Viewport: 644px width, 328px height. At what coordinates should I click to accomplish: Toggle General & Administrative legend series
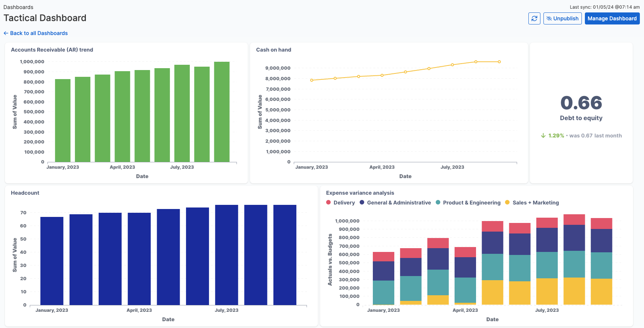click(x=398, y=203)
